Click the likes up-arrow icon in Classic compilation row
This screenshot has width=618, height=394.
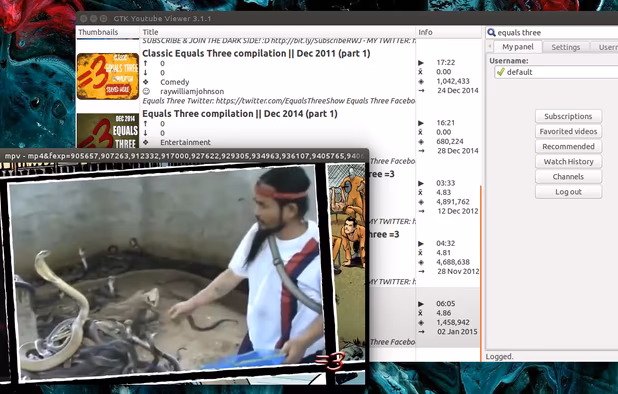pyautogui.click(x=145, y=63)
